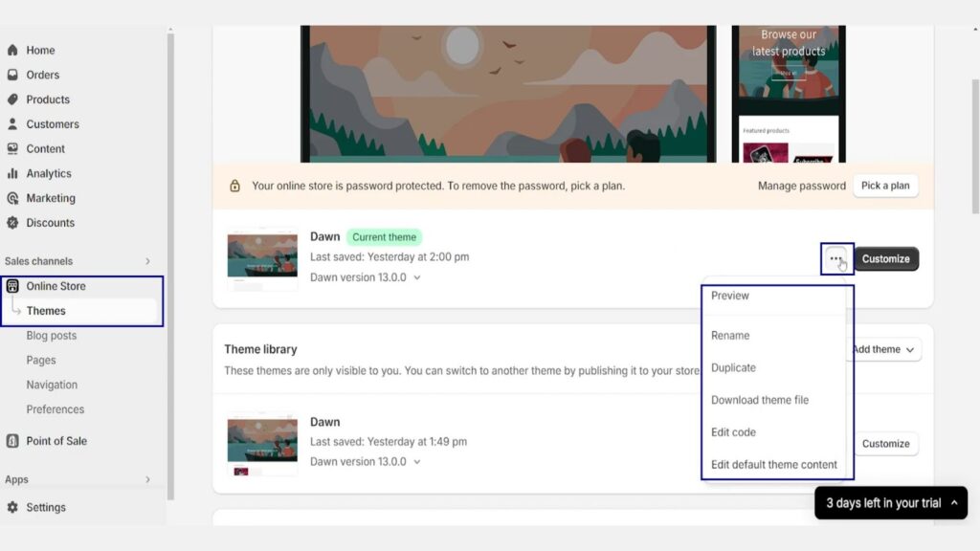Click the Pick a plan button

(x=884, y=186)
